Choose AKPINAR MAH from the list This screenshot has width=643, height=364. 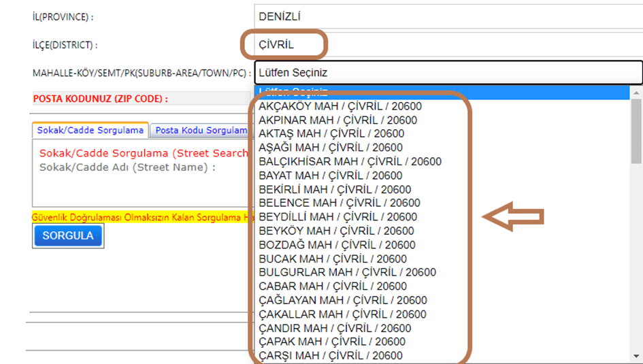(x=337, y=120)
